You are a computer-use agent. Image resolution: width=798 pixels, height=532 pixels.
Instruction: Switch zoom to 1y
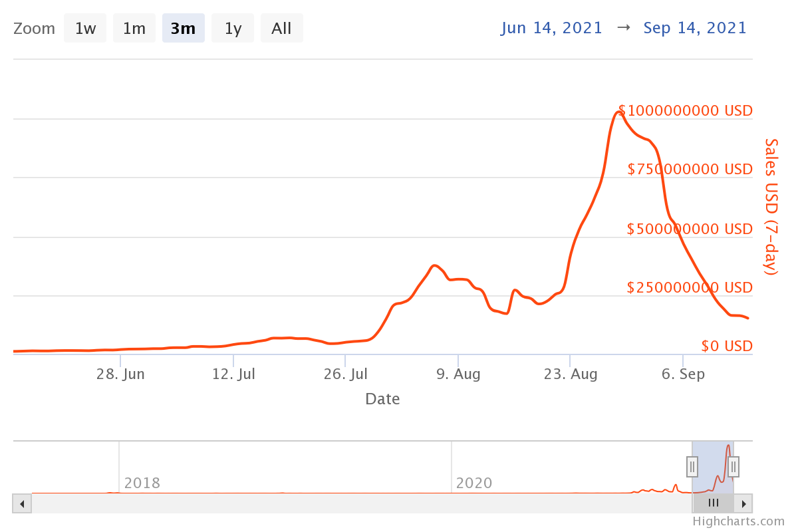point(233,29)
